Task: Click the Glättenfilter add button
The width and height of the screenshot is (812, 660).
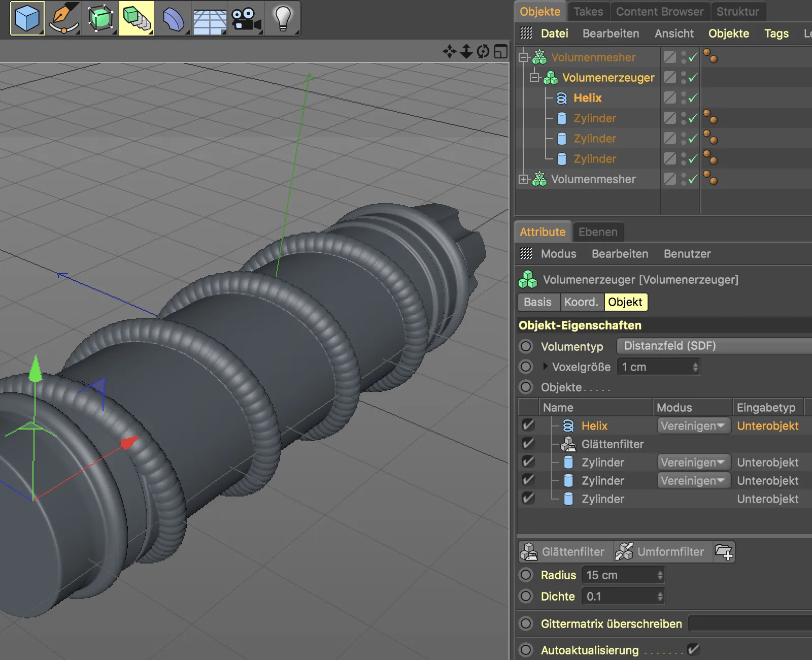Action: pyautogui.click(x=562, y=552)
